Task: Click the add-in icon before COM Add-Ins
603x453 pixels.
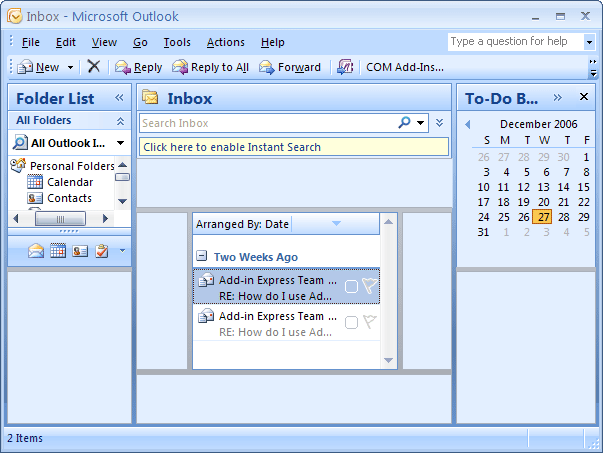Action: (345, 67)
